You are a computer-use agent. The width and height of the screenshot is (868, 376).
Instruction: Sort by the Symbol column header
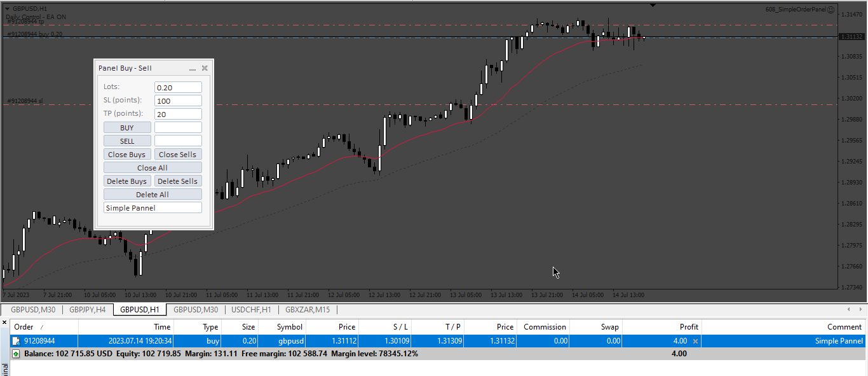(281, 327)
